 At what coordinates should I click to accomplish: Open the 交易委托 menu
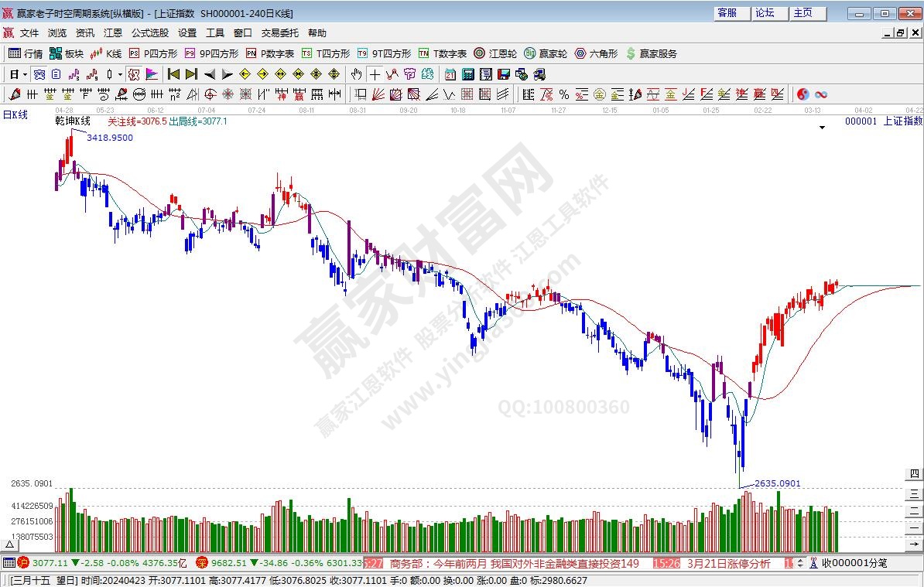point(279,32)
